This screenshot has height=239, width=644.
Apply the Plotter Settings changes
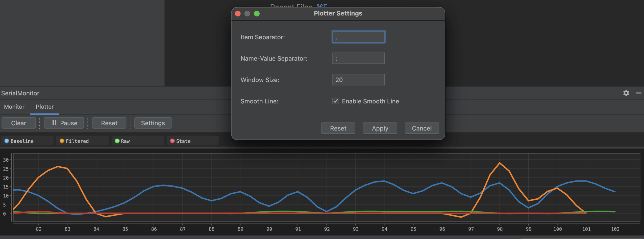pos(380,128)
